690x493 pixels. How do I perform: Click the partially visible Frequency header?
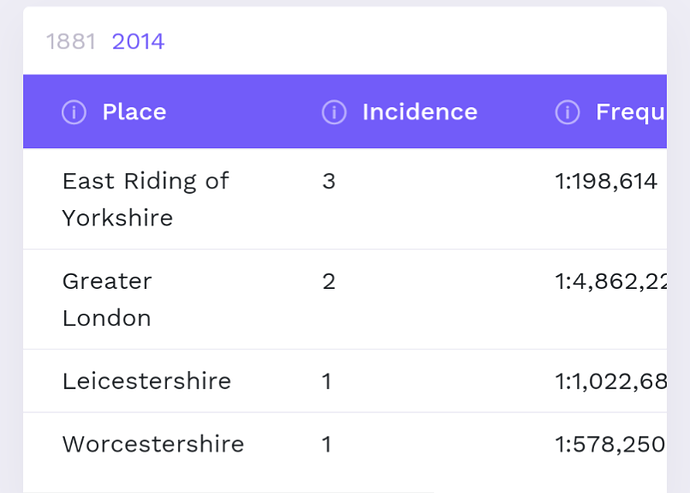630,112
